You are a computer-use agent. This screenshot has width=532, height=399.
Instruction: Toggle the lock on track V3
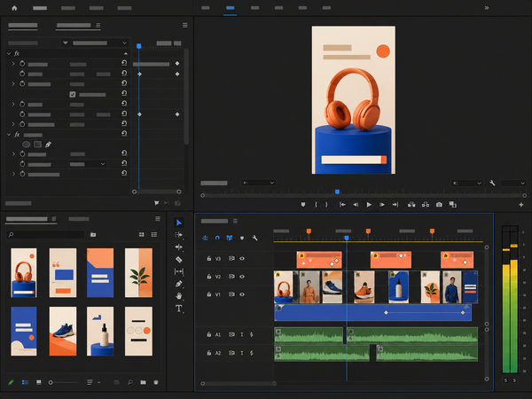pyautogui.click(x=209, y=259)
